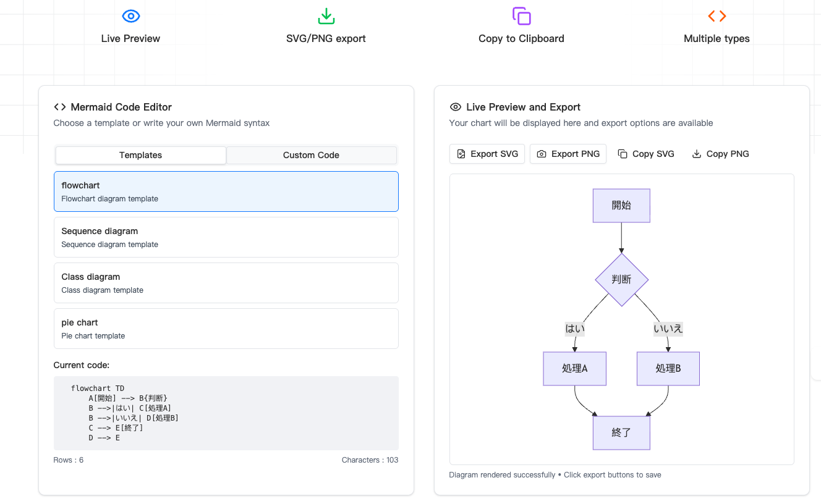The width and height of the screenshot is (821, 504).
Task: Switch to the Templates tab
Action: [141, 155]
